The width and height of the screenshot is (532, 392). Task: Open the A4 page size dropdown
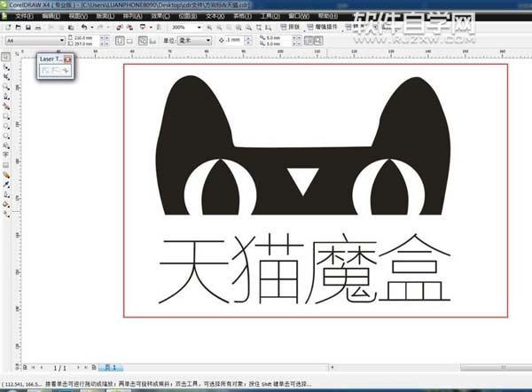tap(61, 40)
